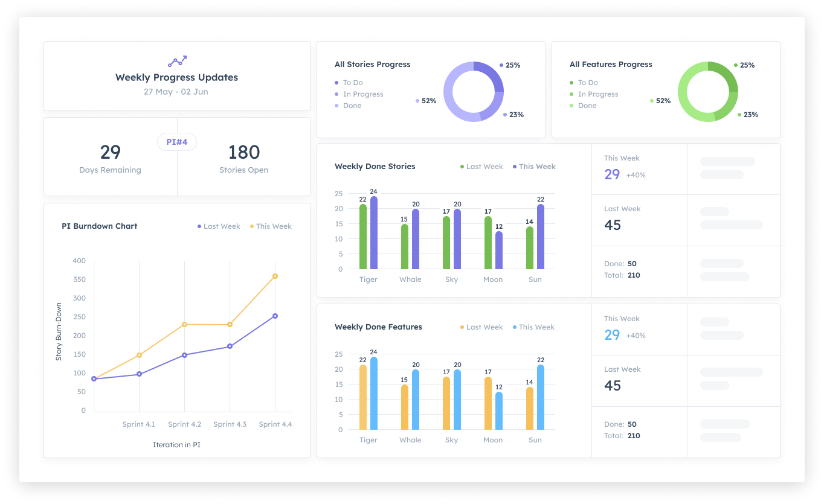The image size is (824, 504).
Task: Click the 52% label on the stories donut
Action: (x=426, y=101)
